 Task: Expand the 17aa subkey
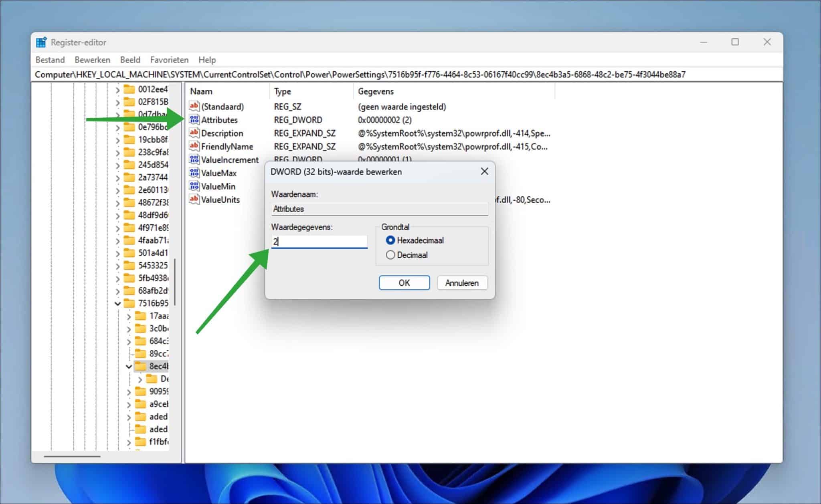pos(129,316)
